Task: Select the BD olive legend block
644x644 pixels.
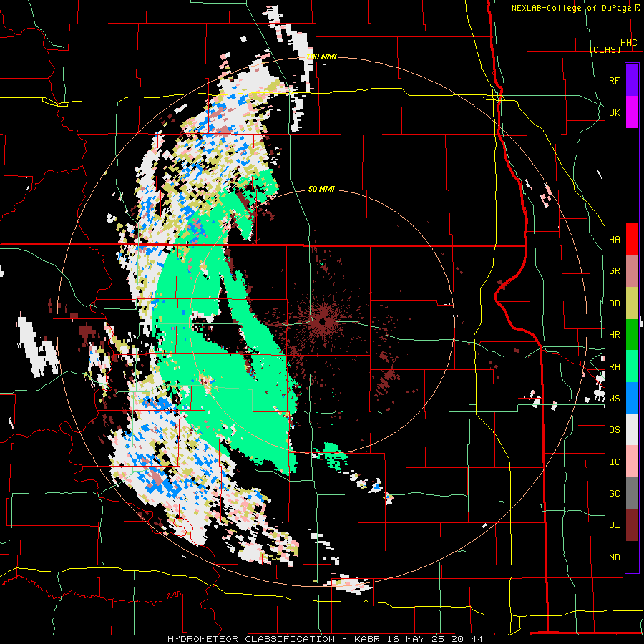Action: click(x=632, y=303)
